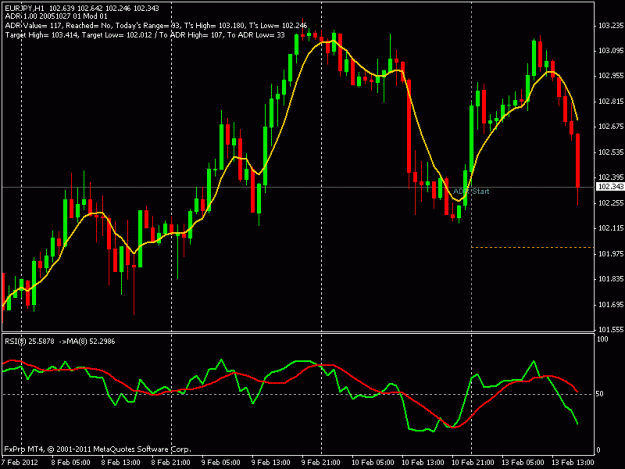
Task: Select the 102.535 price scale value
Action: coord(611,152)
